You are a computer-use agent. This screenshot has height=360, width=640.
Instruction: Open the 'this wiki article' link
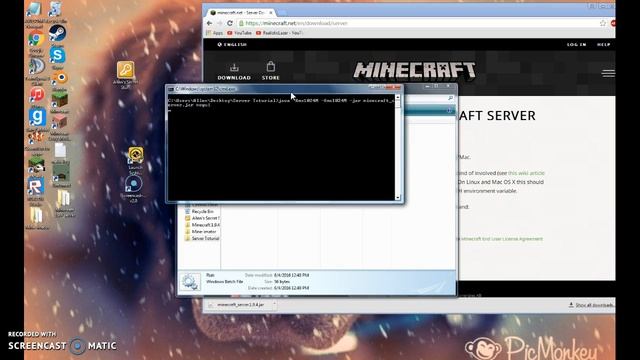pyautogui.click(x=526, y=173)
